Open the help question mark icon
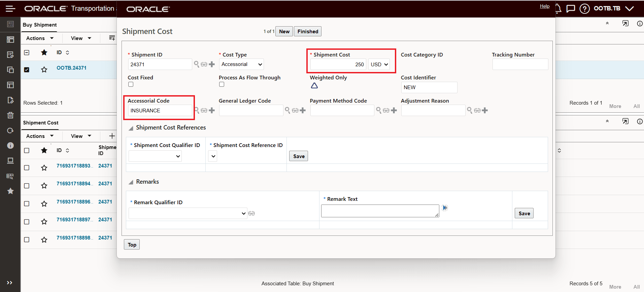 pyautogui.click(x=585, y=8)
